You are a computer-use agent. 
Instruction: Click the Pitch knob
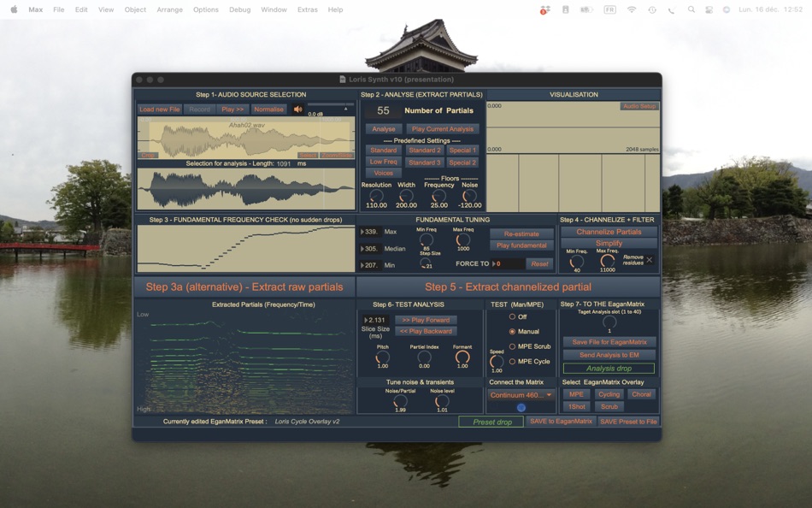tap(383, 357)
